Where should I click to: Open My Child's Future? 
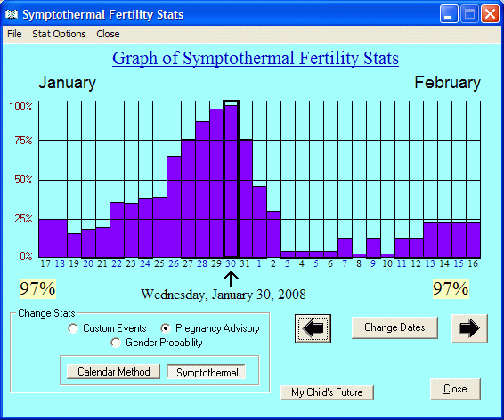pos(327,392)
